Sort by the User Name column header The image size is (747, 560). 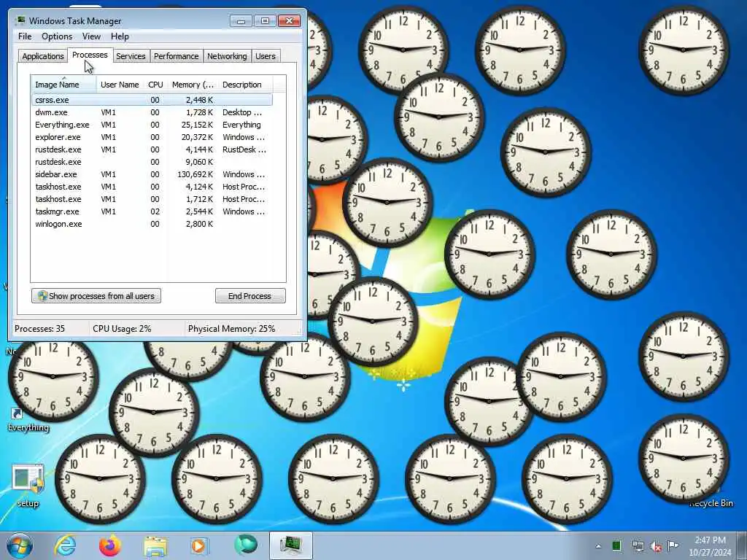tap(120, 85)
